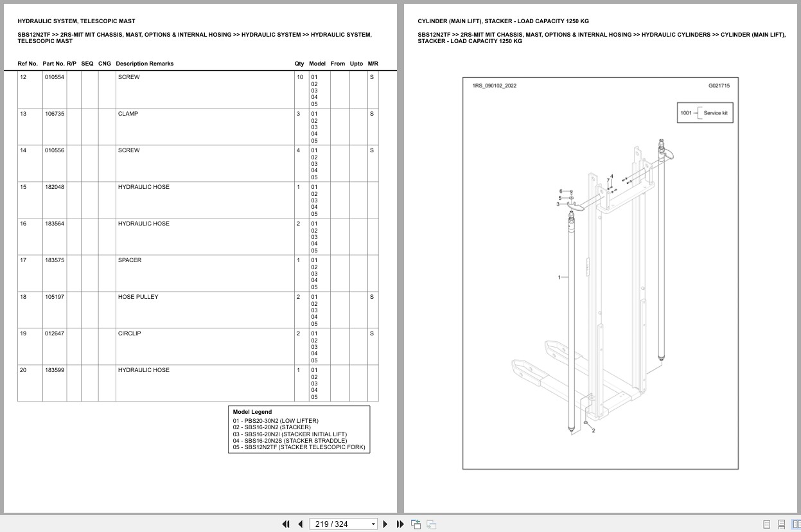
Task: Click part number 106735
Action: click(54, 114)
